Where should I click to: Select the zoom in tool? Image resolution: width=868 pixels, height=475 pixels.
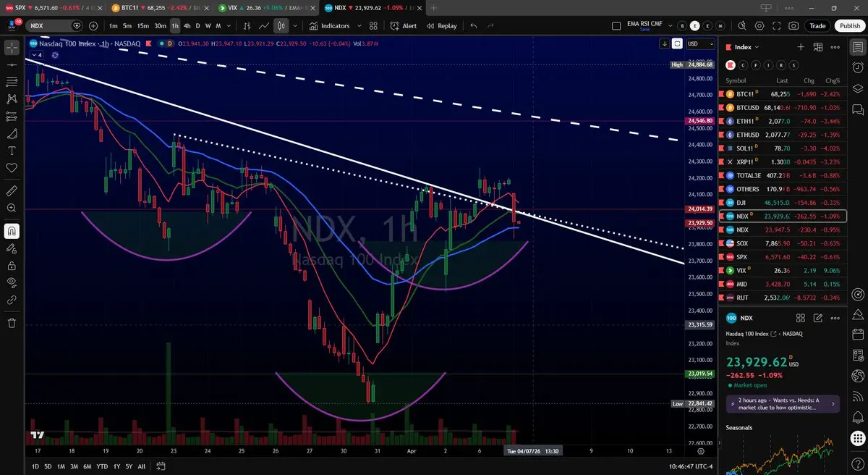[x=12, y=208]
